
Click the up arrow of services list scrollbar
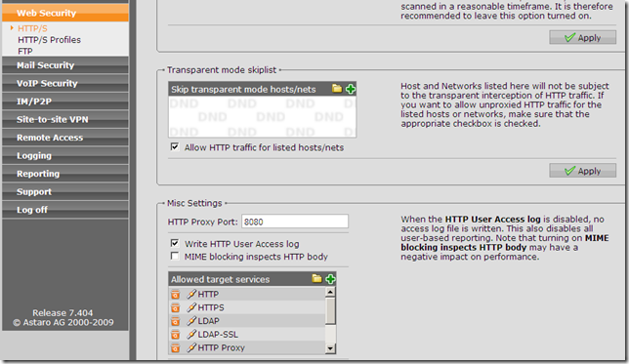(330, 292)
